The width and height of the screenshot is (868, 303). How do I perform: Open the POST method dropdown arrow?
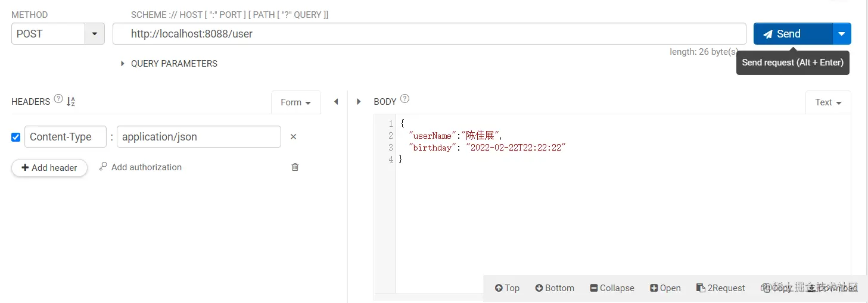[94, 34]
